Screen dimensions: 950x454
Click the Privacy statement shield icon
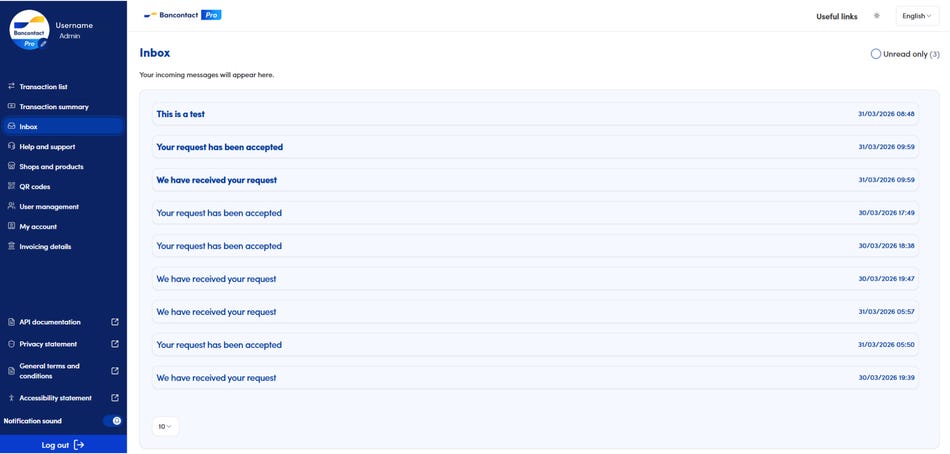(x=11, y=344)
